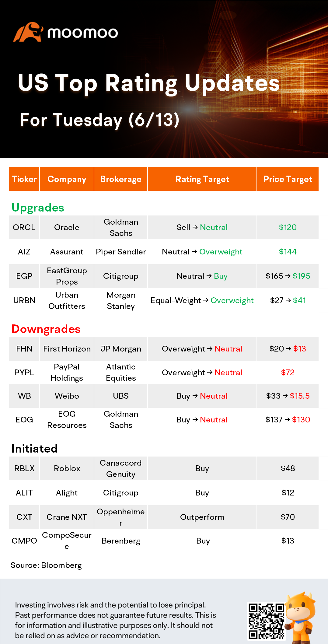Screen dimensions: 328x644
Task: Click the QR code image
Action: [267, 621]
